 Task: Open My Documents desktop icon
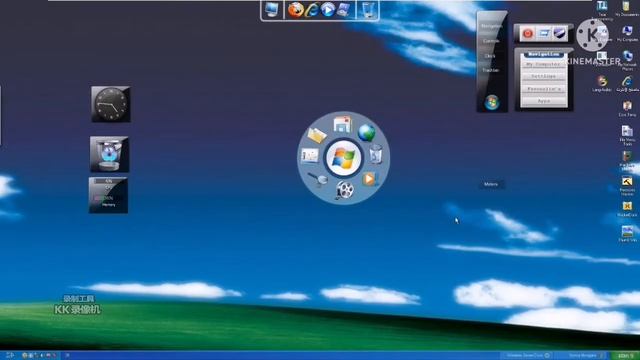pos(627,9)
